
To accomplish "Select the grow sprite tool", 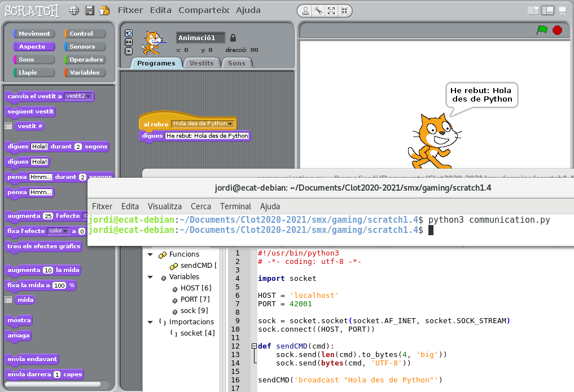I will [x=331, y=11].
